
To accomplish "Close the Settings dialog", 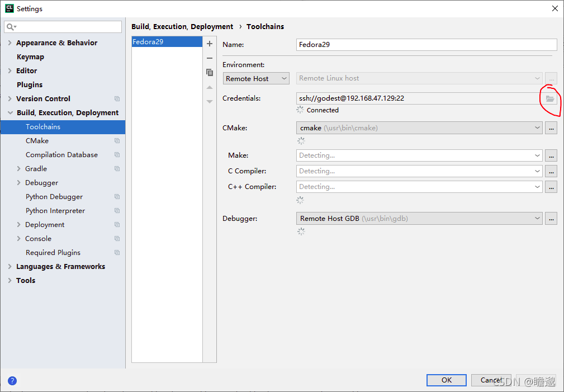I will point(555,8).
